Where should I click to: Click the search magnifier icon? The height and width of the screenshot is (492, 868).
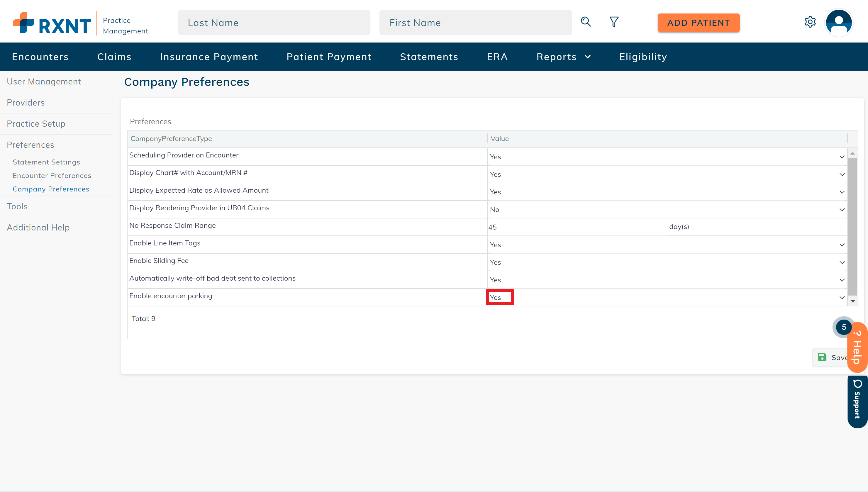coord(586,22)
